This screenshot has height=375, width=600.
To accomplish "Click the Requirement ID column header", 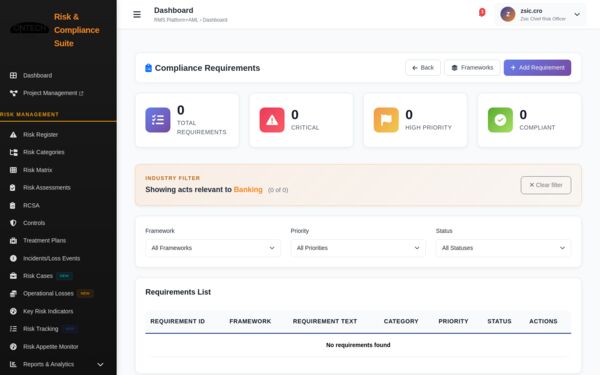I will [x=178, y=321].
